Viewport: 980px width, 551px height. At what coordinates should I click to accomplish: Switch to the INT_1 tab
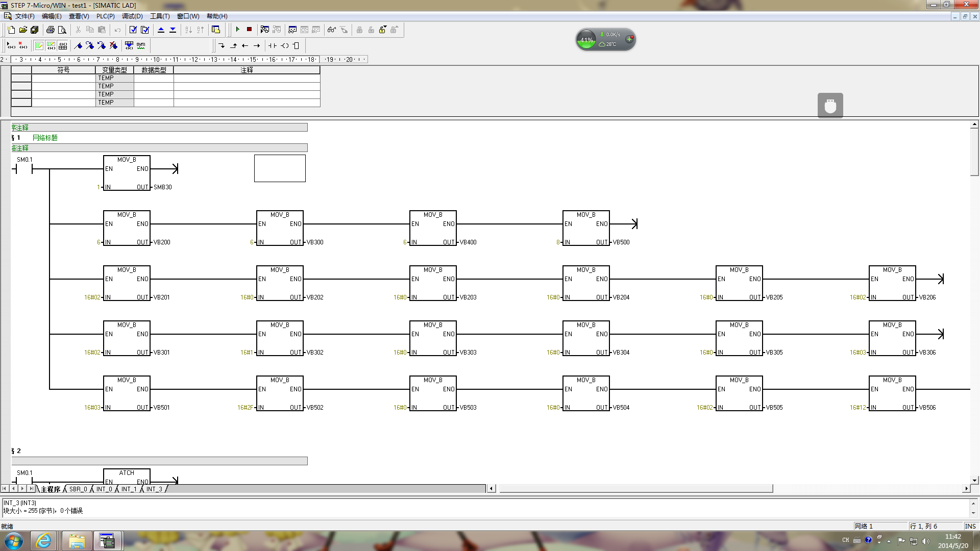129,489
